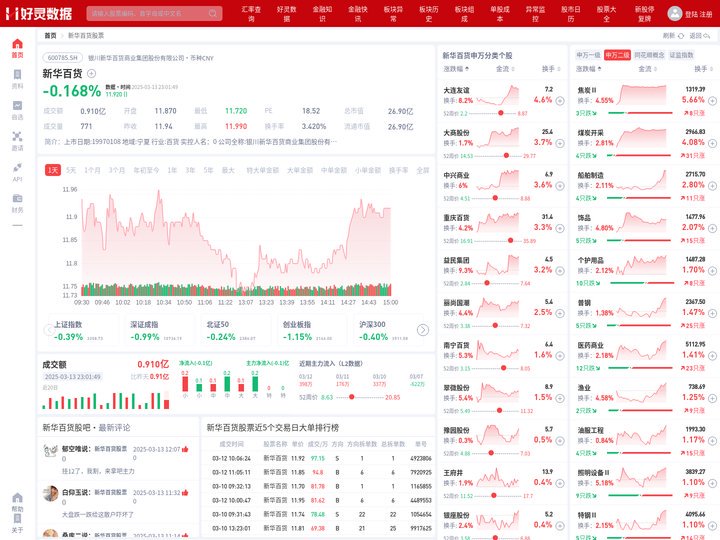Screen dimensions: 720x540
Task: Click the 返回 back icon
Action: click(x=706, y=35)
